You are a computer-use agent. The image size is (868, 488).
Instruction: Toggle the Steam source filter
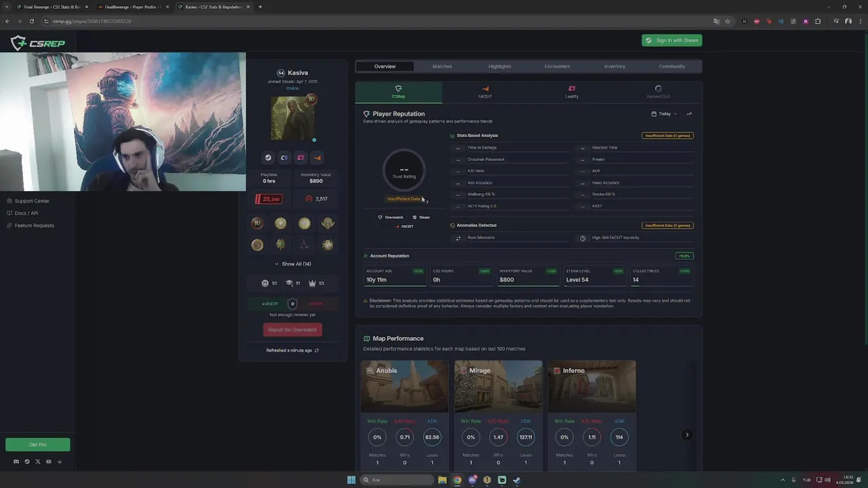click(x=421, y=217)
